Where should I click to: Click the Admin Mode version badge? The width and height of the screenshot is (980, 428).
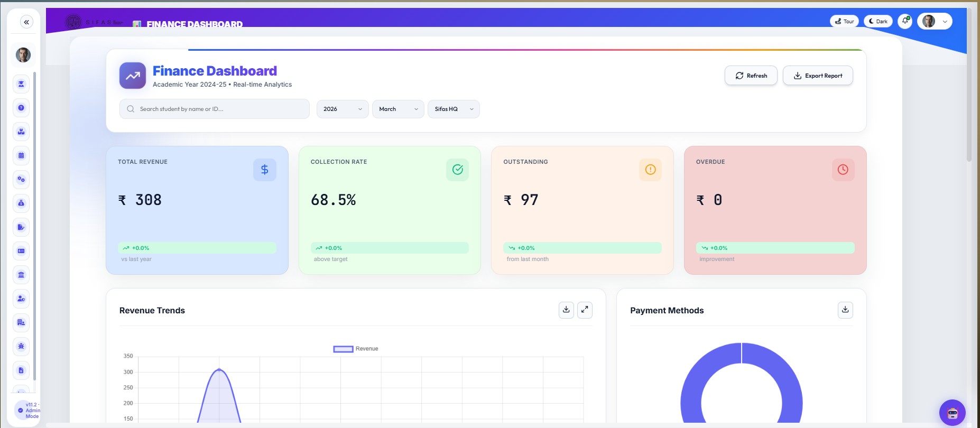(27, 411)
